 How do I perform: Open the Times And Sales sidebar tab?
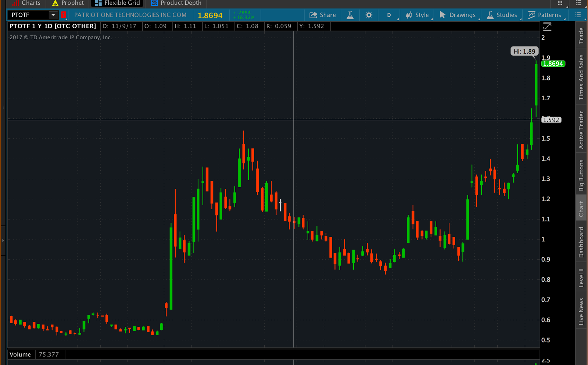(581, 77)
